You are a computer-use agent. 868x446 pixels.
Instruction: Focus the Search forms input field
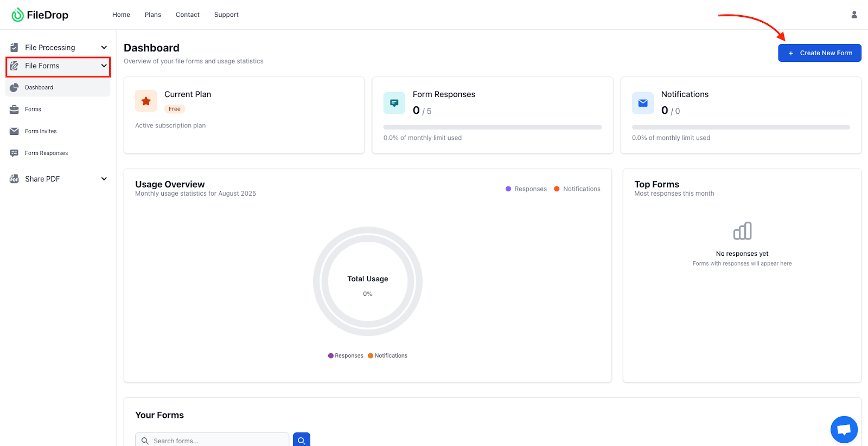pyautogui.click(x=212, y=439)
